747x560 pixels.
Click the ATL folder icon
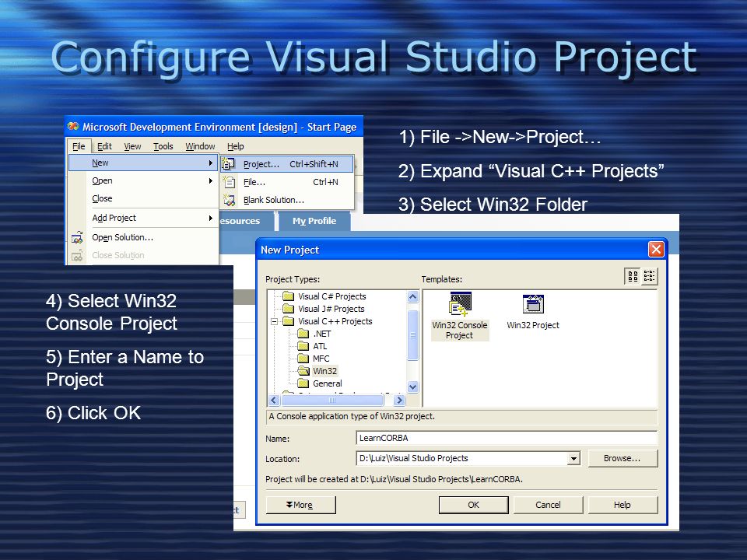pos(303,345)
